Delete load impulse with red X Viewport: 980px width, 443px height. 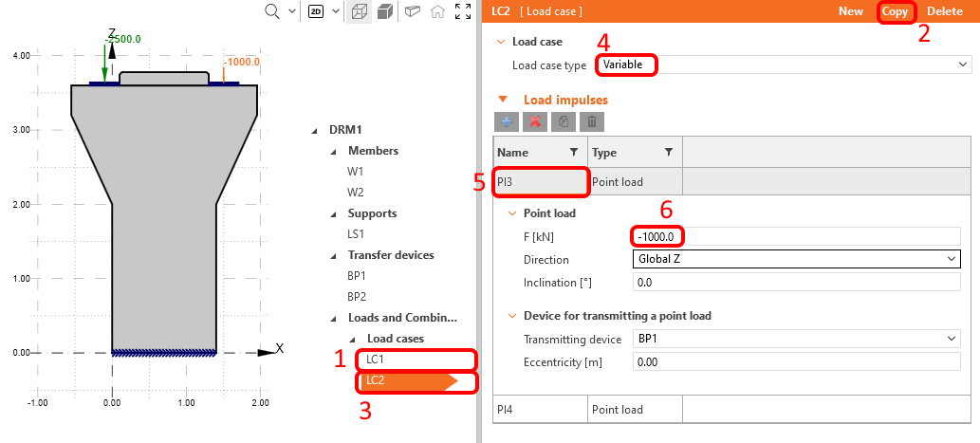click(534, 121)
